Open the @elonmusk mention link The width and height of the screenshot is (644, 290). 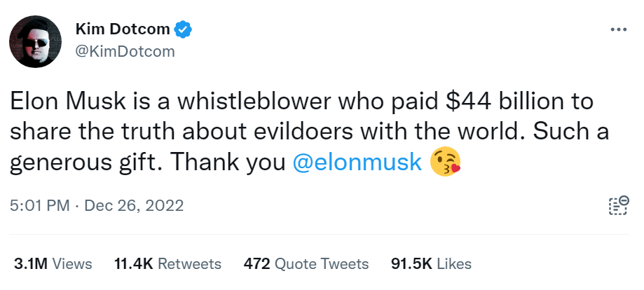click(356, 163)
